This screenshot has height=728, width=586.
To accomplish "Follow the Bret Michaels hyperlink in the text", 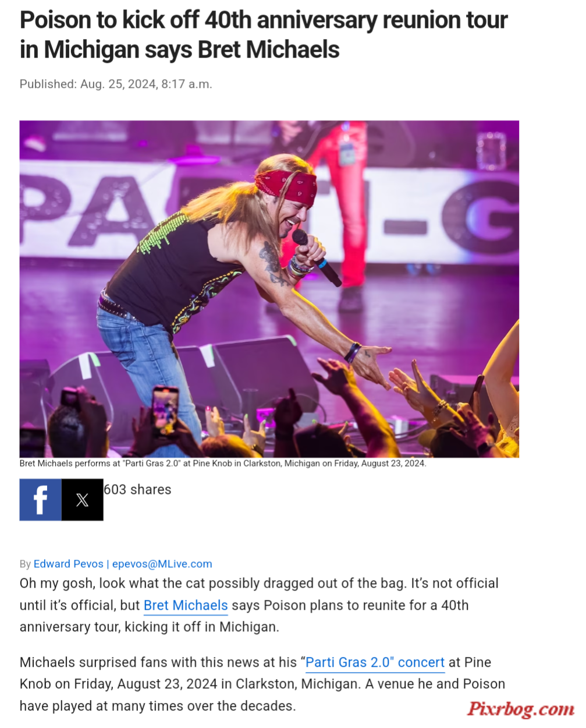I will tap(186, 606).
